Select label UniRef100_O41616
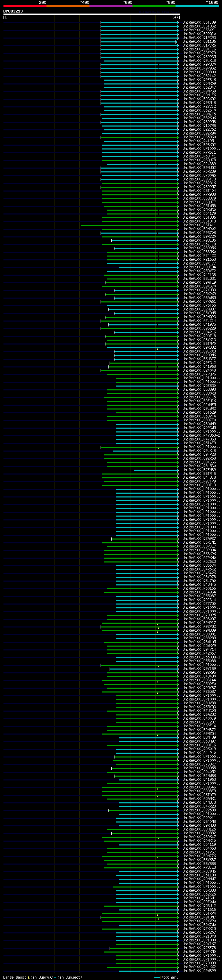The image size is (222, 980). pos(199,910)
